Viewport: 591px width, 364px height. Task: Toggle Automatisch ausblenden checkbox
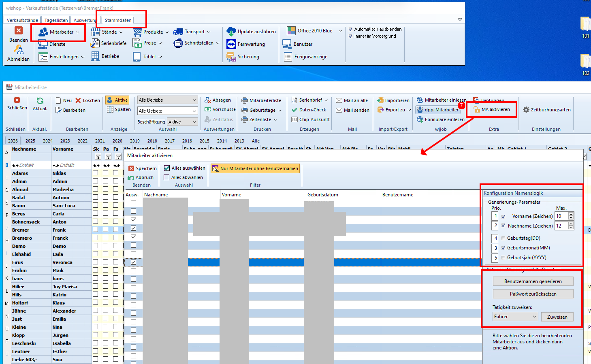pos(351,29)
